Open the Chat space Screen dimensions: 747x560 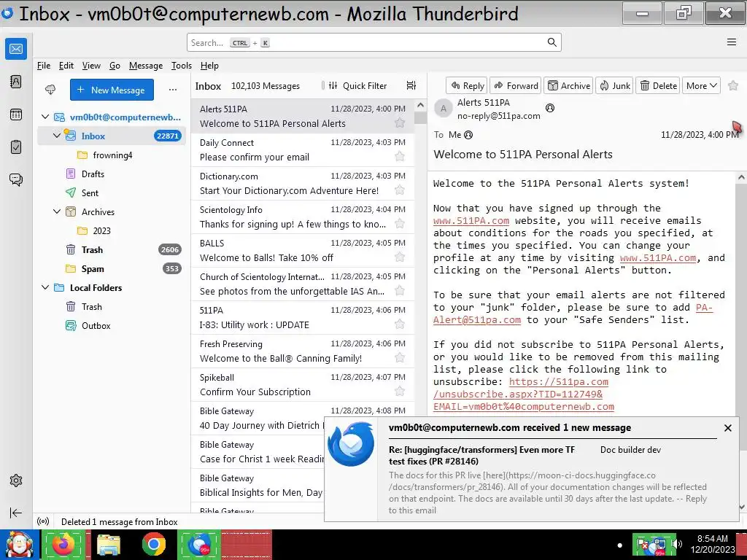click(x=16, y=179)
